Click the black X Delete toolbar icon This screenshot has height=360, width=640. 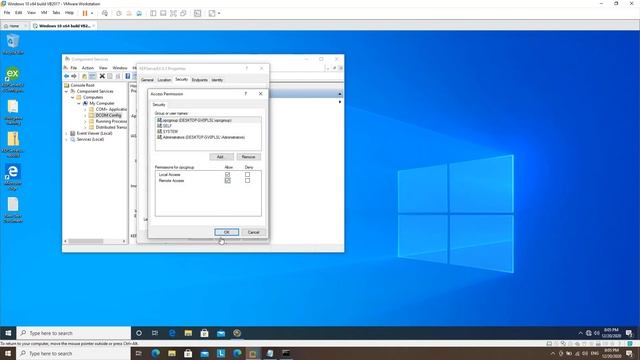pos(102,76)
